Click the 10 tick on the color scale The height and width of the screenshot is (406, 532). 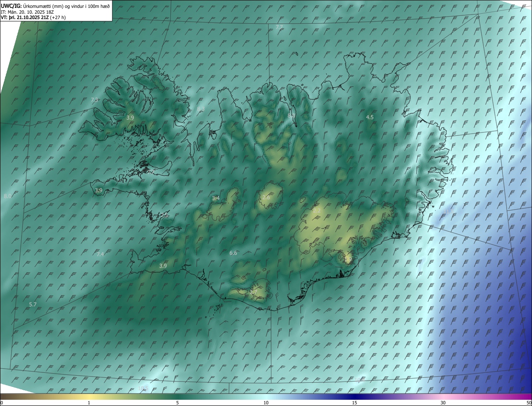266,403
